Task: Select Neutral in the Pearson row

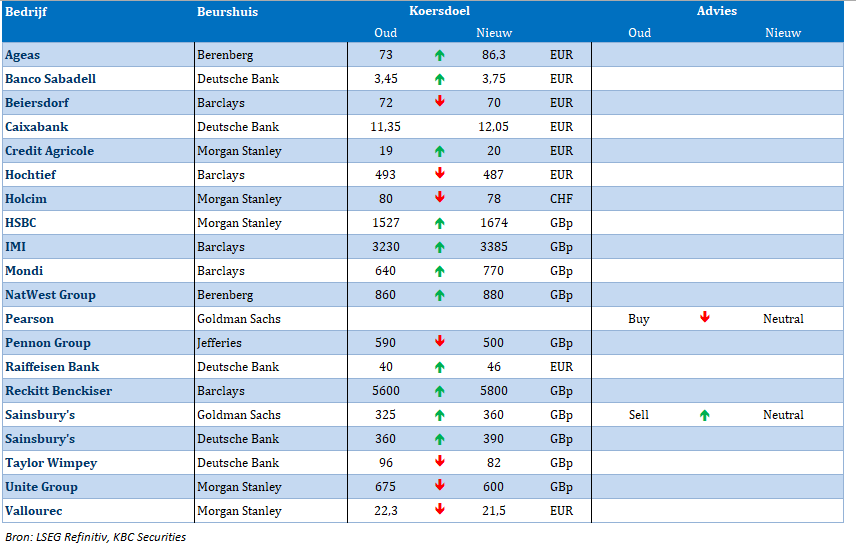Action: (783, 319)
